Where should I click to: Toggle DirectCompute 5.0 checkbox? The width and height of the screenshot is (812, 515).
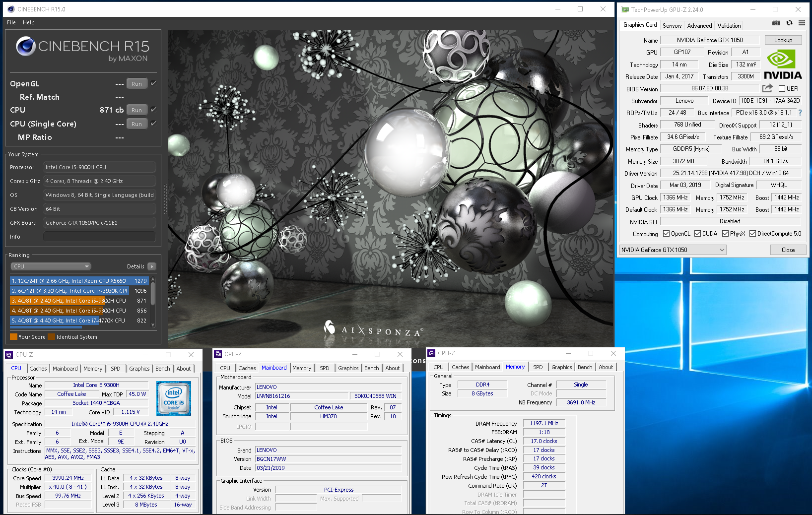point(752,234)
